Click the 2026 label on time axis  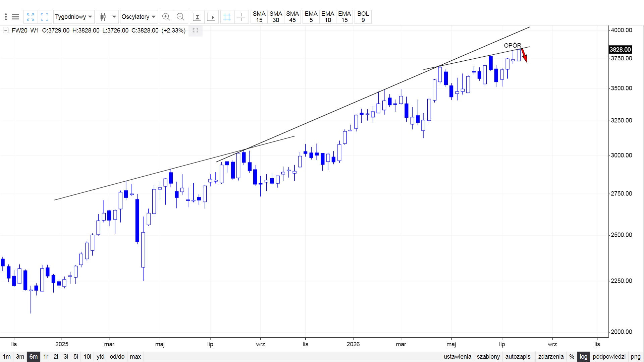(x=353, y=344)
